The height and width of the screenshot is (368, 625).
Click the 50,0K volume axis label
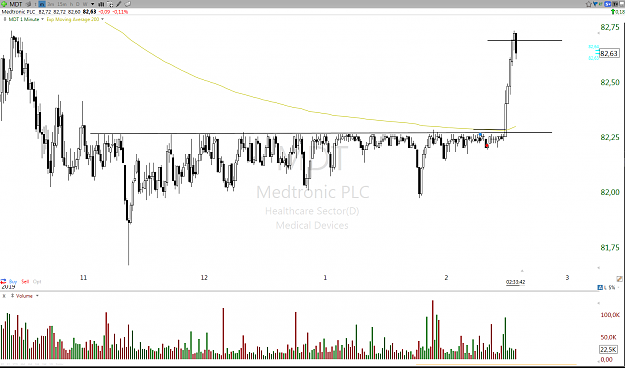610,337
